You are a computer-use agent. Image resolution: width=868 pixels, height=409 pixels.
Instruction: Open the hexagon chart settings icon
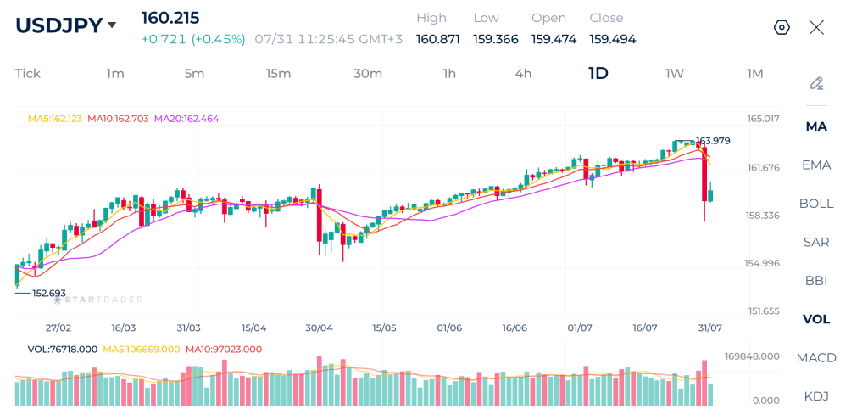coord(782,28)
